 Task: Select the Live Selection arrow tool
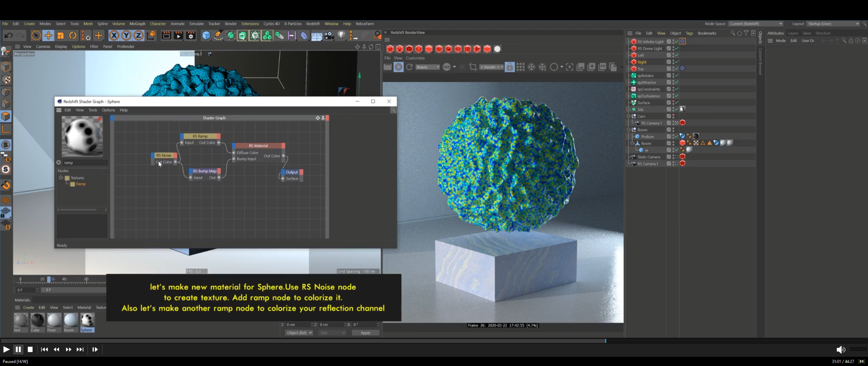point(36,35)
